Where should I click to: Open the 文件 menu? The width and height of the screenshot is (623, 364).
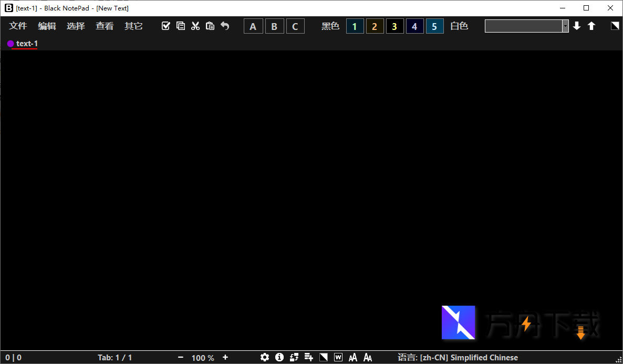point(17,26)
